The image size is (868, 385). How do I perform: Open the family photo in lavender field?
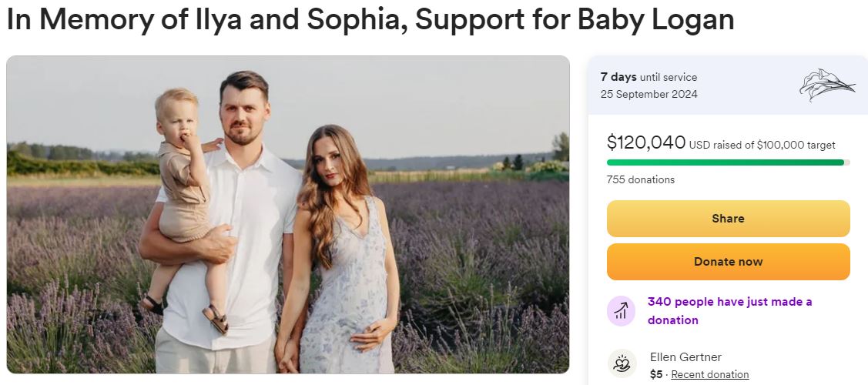pyautogui.click(x=288, y=214)
